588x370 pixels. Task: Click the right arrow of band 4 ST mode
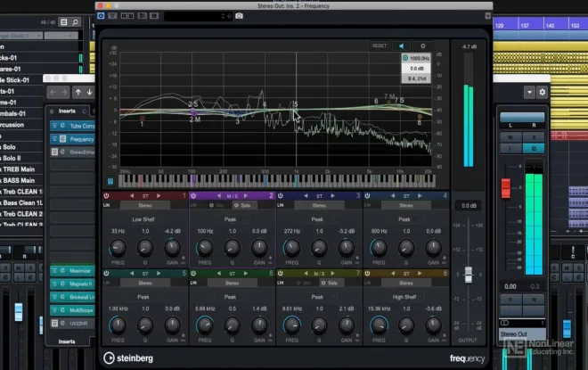pos(420,196)
